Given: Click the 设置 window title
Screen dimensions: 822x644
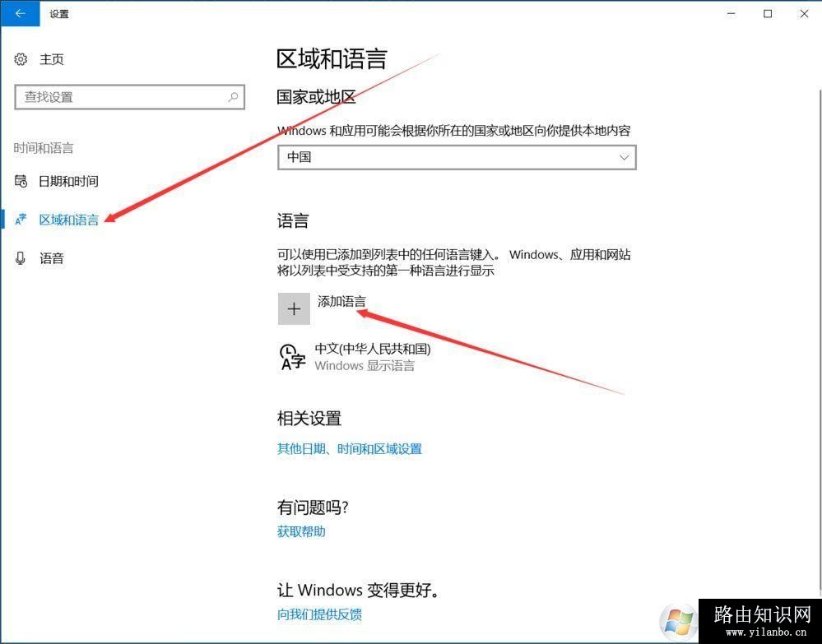Looking at the screenshot, I should 59,14.
